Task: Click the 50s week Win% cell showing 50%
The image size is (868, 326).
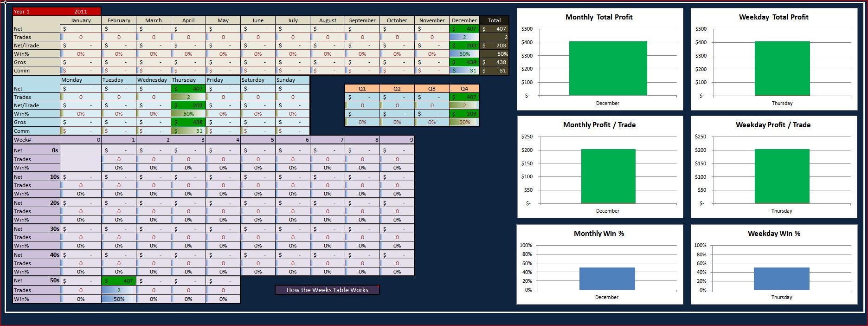Action: click(x=119, y=299)
